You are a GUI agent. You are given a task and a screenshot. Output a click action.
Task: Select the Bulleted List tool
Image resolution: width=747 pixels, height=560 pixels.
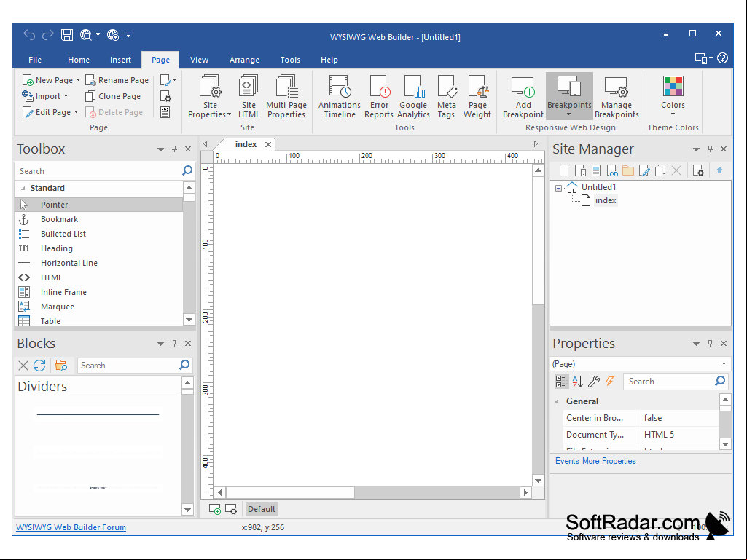click(x=98, y=234)
